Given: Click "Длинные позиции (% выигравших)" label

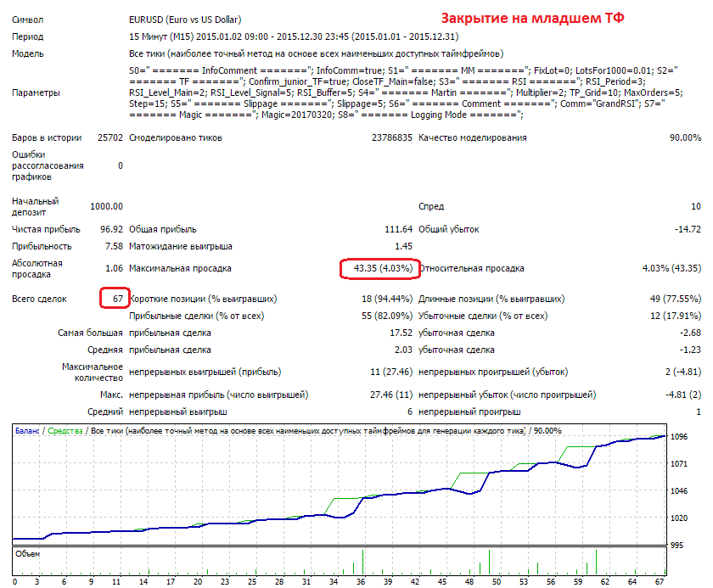Looking at the screenshot, I should 491,299.
